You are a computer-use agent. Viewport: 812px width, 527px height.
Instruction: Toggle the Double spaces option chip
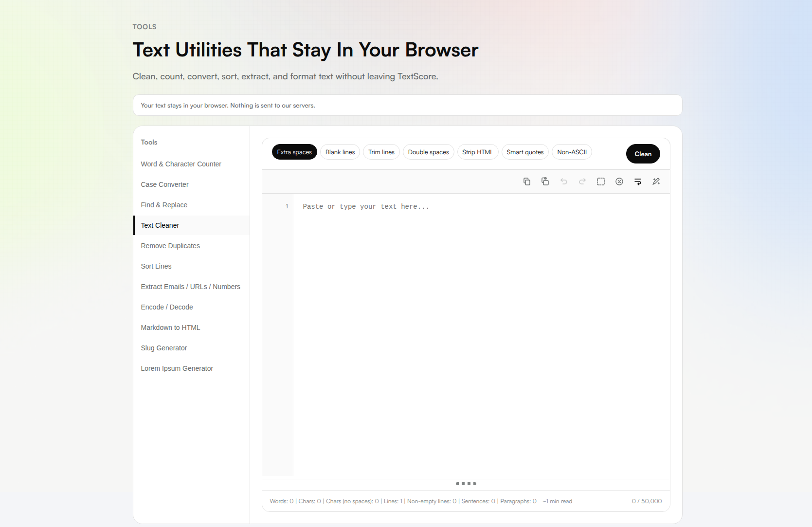[x=428, y=152]
